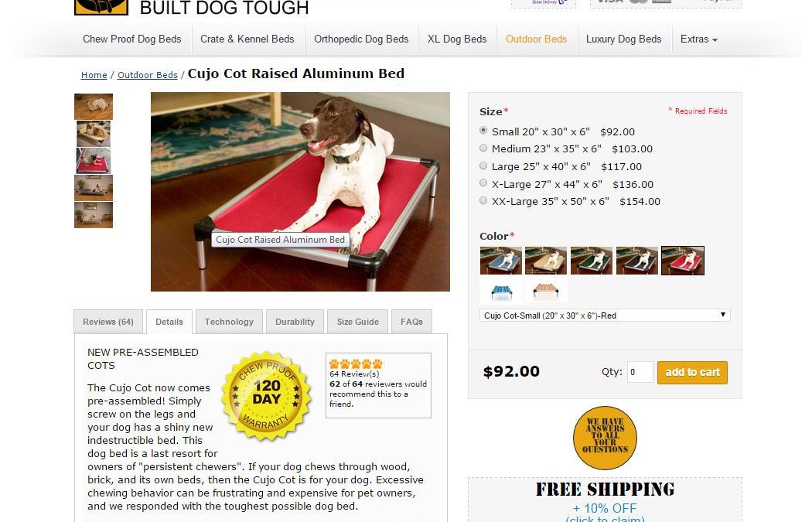View third thumbnail showing red cot
Image resolution: width=812 pixels, height=522 pixels.
point(94,161)
